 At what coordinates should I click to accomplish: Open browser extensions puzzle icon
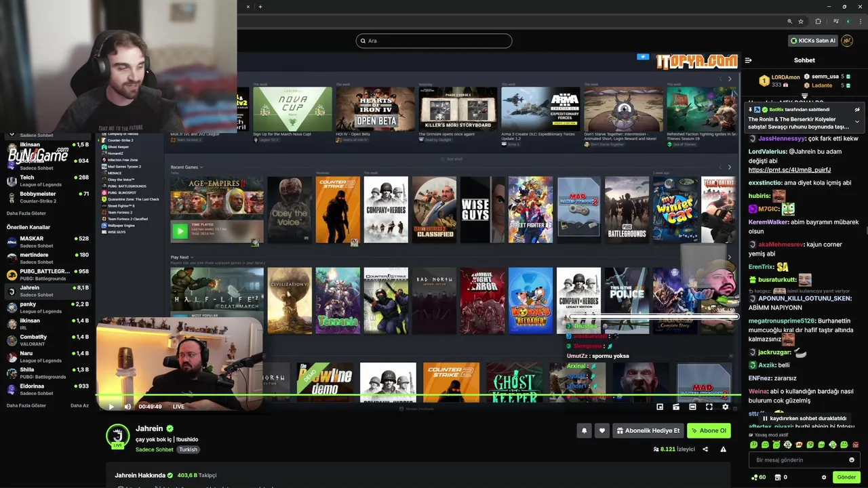[x=818, y=22]
